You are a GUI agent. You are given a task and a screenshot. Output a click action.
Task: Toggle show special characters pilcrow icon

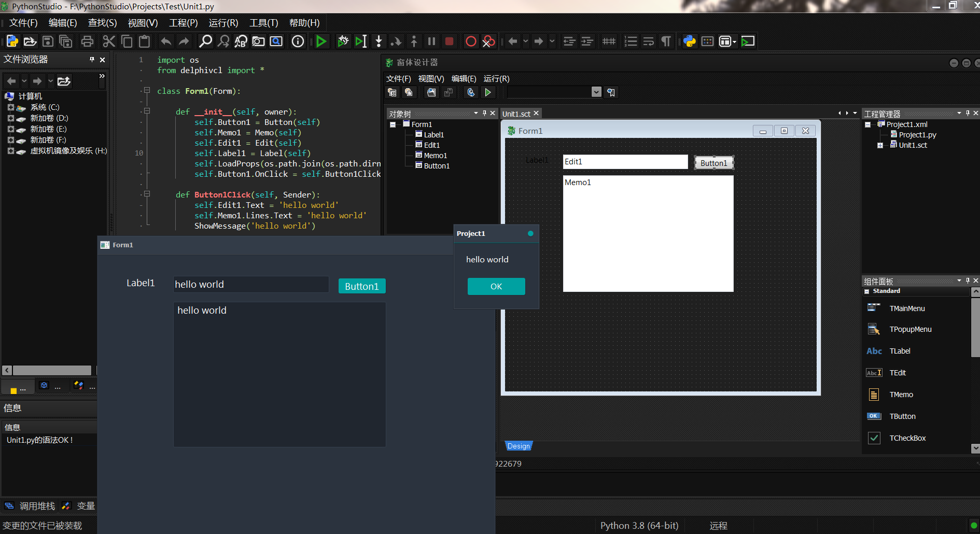pos(666,41)
